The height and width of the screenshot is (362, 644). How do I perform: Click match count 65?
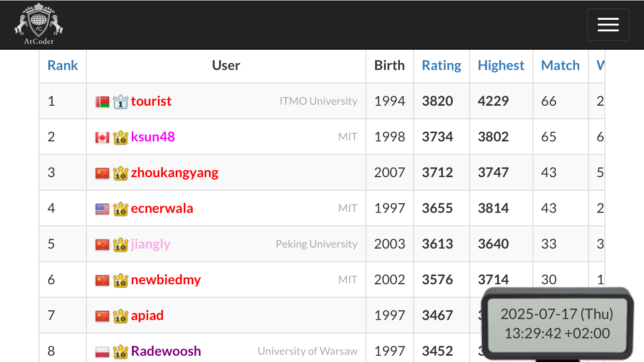(x=549, y=137)
